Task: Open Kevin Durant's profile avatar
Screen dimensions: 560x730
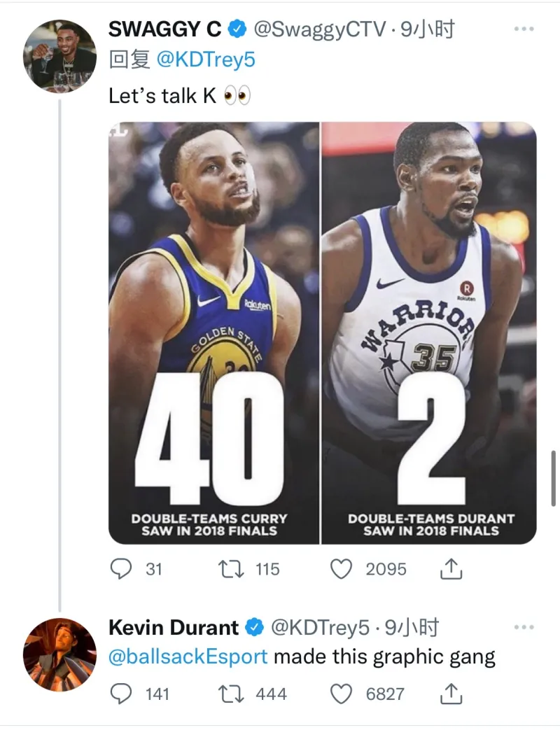Action: pos(59,654)
